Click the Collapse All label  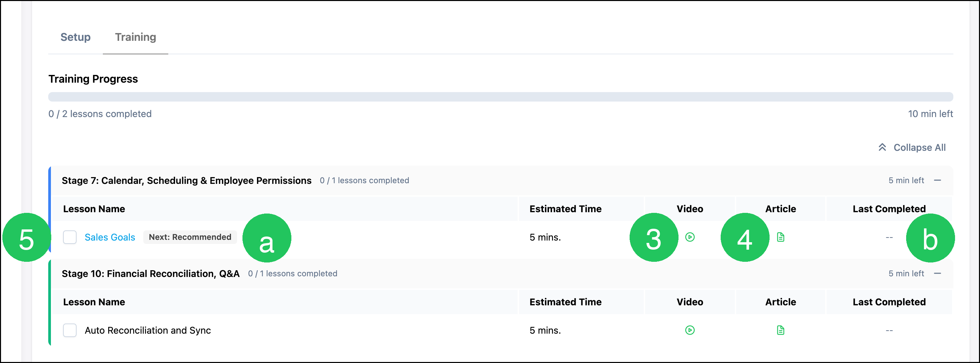click(x=919, y=147)
